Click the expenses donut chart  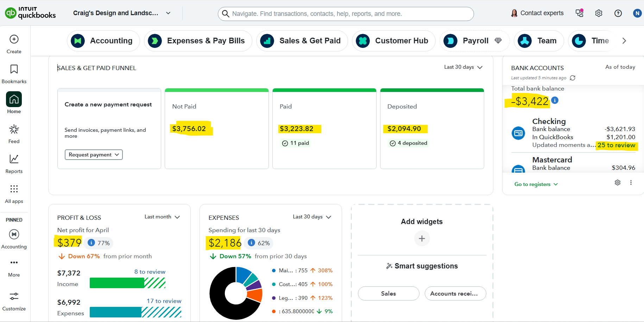(x=236, y=293)
